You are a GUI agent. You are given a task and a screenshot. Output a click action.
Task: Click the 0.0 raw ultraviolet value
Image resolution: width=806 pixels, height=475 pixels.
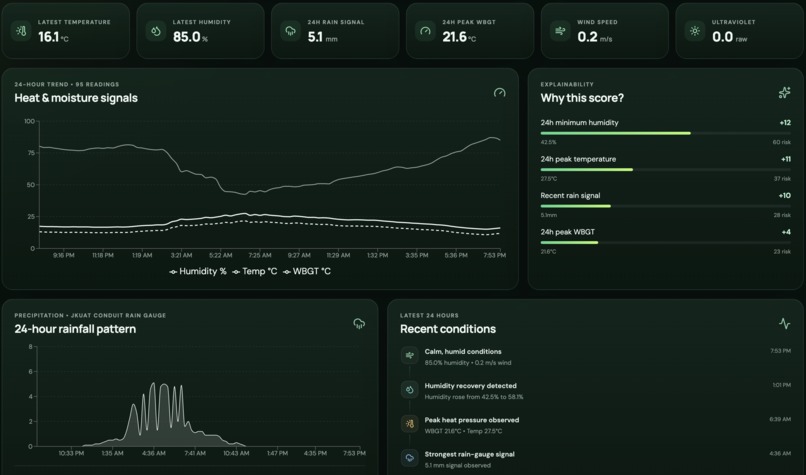[729, 37]
